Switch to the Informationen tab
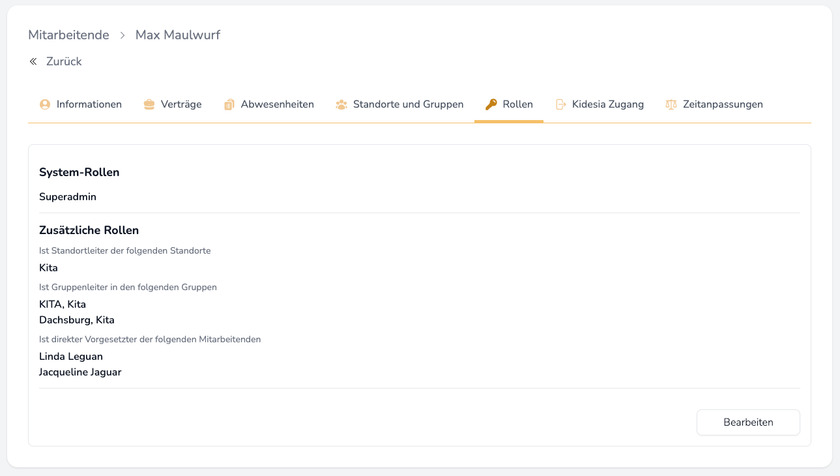 89,104
